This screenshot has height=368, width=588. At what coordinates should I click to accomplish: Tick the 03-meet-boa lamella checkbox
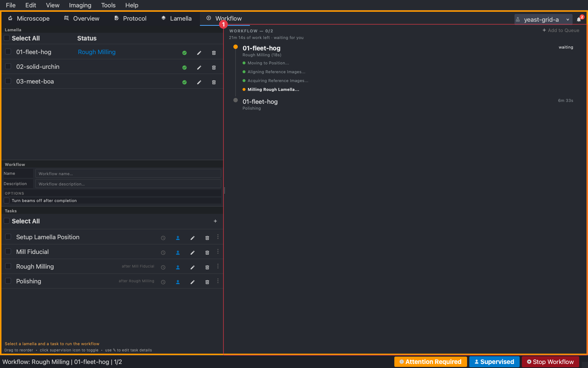(x=8, y=81)
